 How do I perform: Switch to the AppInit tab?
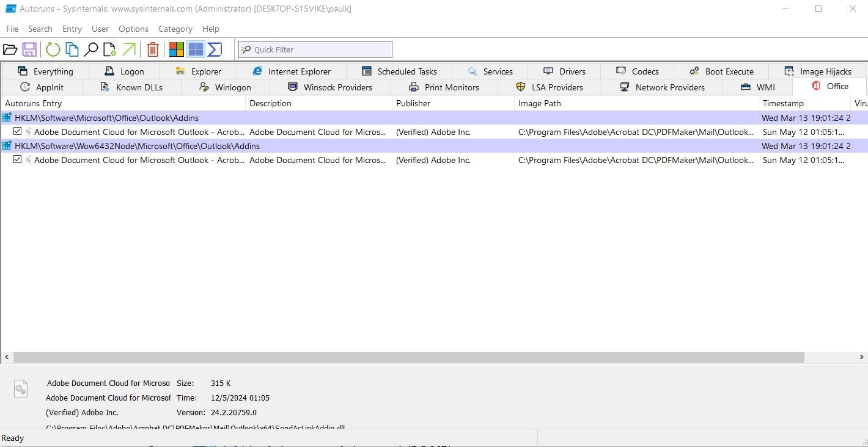42,87
